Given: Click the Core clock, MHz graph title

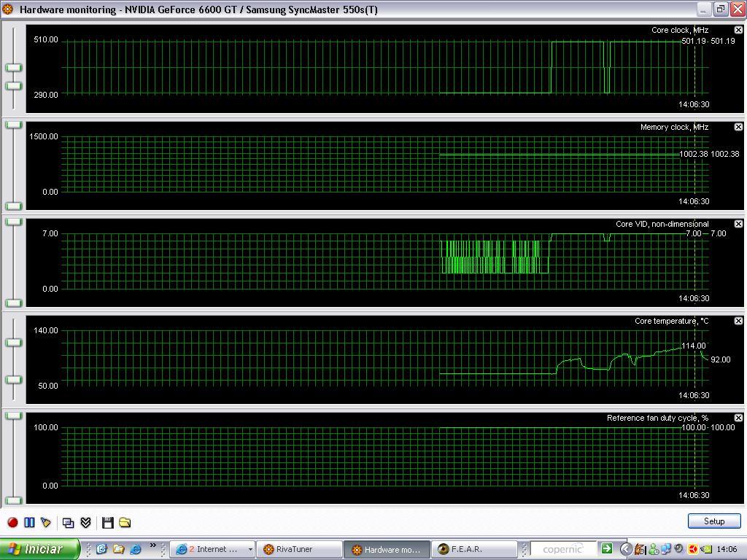Looking at the screenshot, I should point(680,30).
